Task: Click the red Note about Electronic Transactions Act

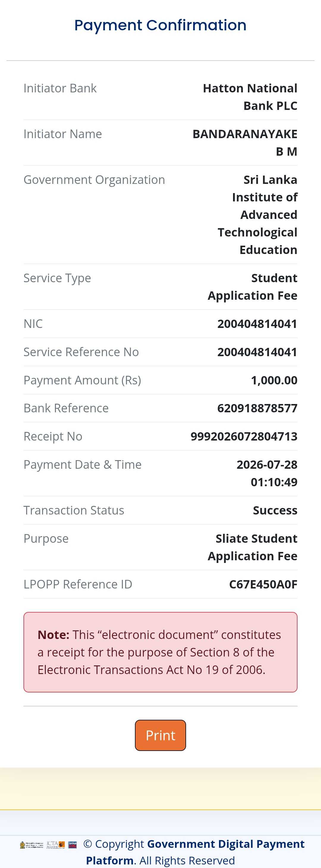Action: coord(160,652)
